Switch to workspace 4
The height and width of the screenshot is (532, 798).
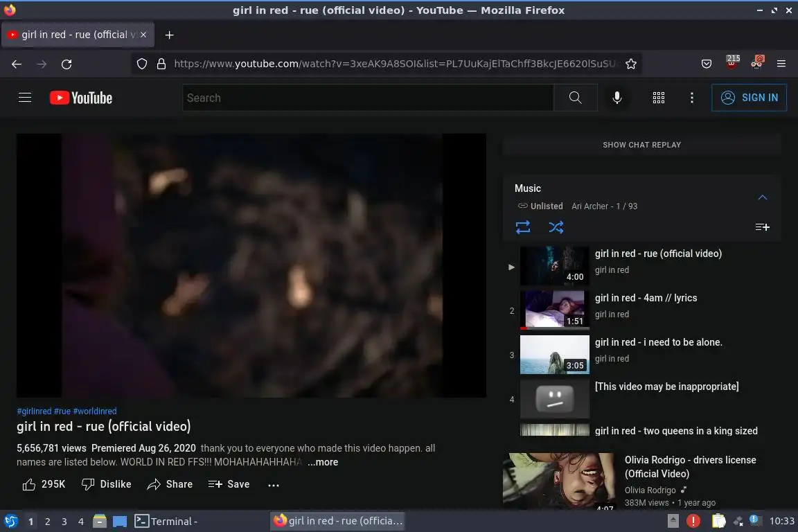click(x=80, y=522)
